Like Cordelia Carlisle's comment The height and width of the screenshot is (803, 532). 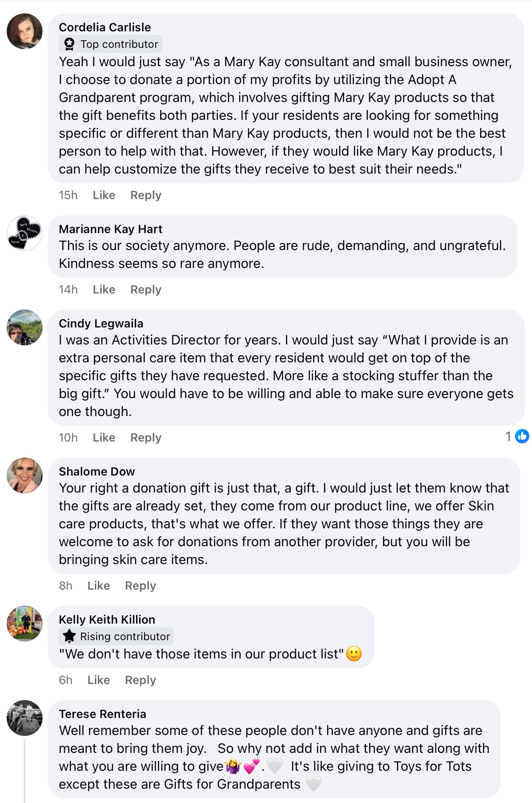pyautogui.click(x=104, y=195)
